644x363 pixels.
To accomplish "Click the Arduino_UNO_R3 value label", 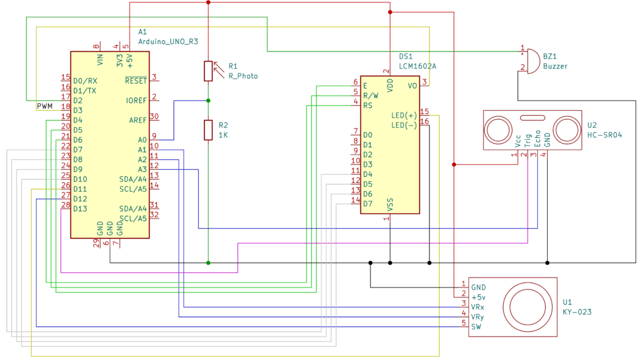I will 168,42.
